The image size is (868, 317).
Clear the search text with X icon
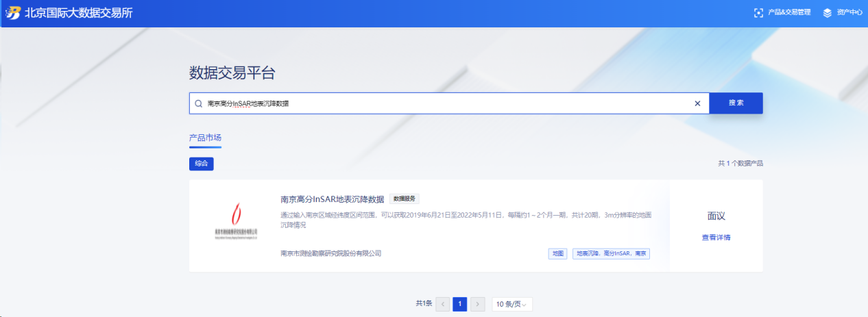pos(697,103)
